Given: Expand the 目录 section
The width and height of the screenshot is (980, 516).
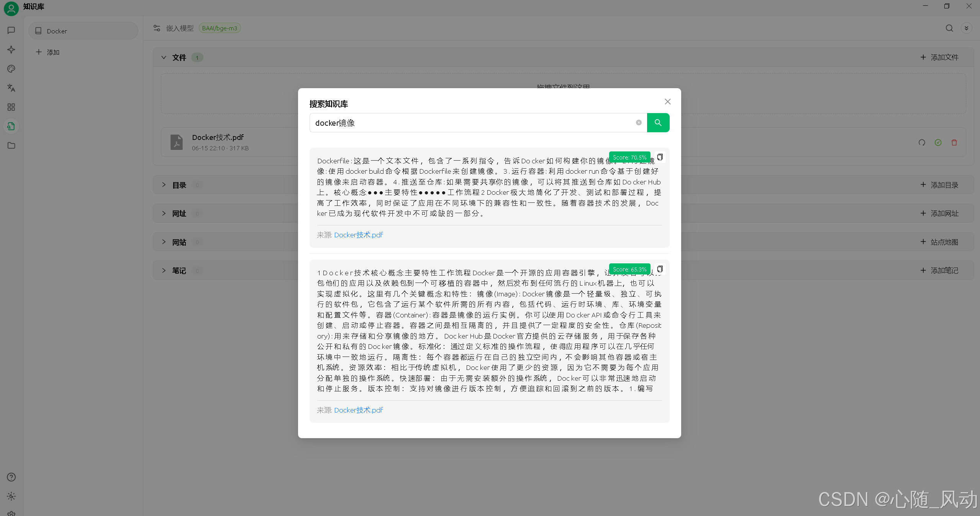Looking at the screenshot, I should pos(164,185).
